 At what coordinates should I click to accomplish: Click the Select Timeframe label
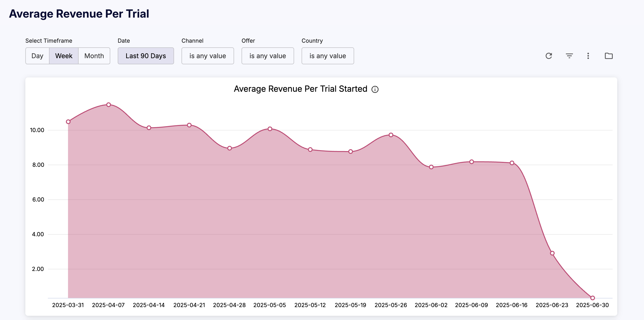click(49, 41)
